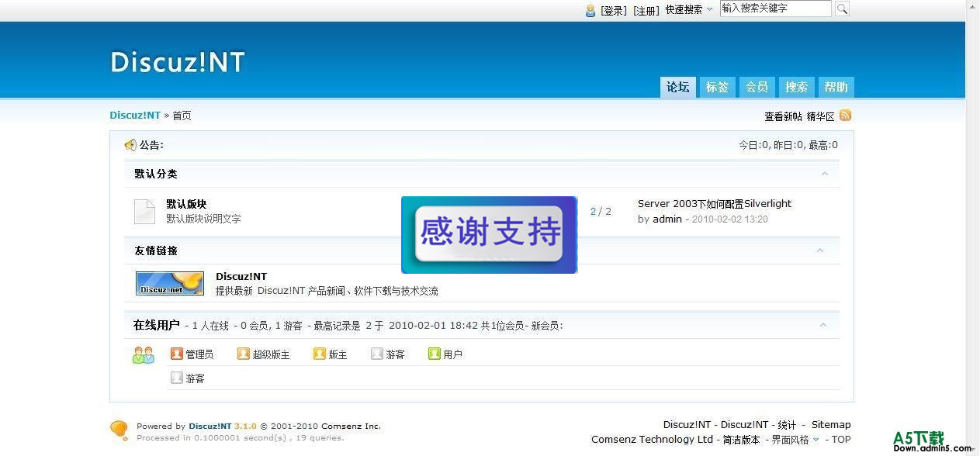
Task: Click the Discuz.net logo thumbnail
Action: coord(170,283)
